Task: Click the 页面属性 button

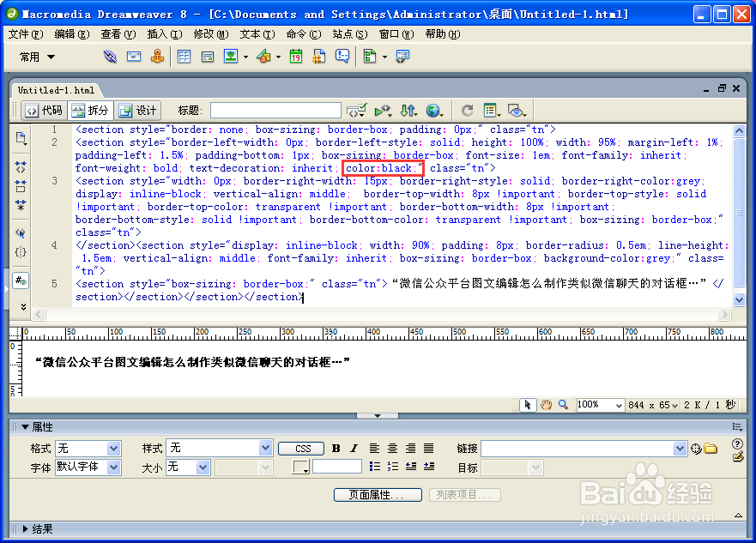Action: tap(378, 495)
